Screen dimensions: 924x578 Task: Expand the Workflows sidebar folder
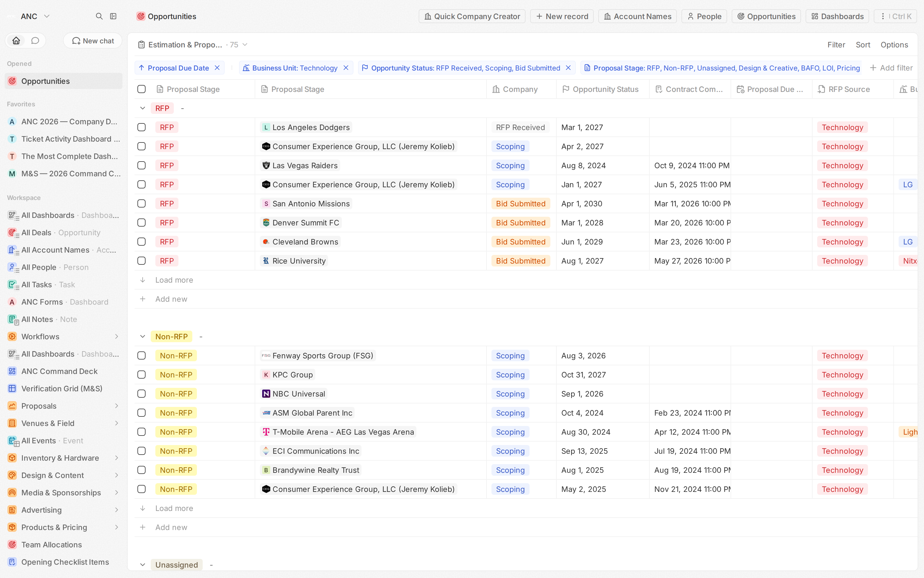(116, 336)
